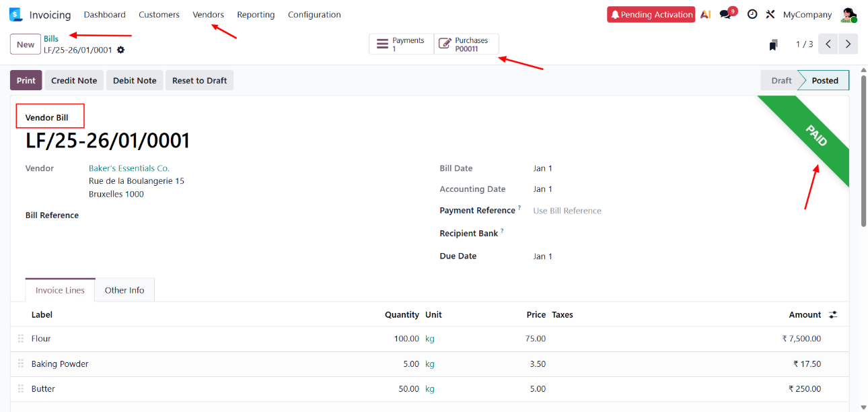
Task: Open gear actions menu beside bill number
Action: click(121, 50)
